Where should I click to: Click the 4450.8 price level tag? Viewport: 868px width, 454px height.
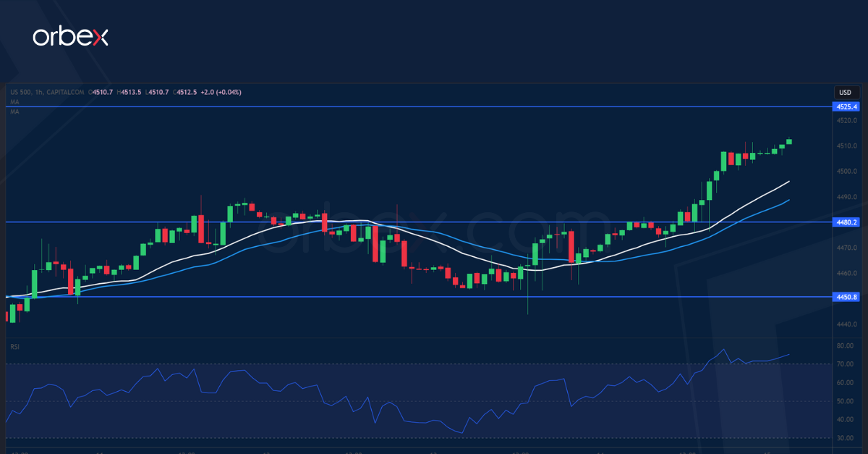point(846,297)
